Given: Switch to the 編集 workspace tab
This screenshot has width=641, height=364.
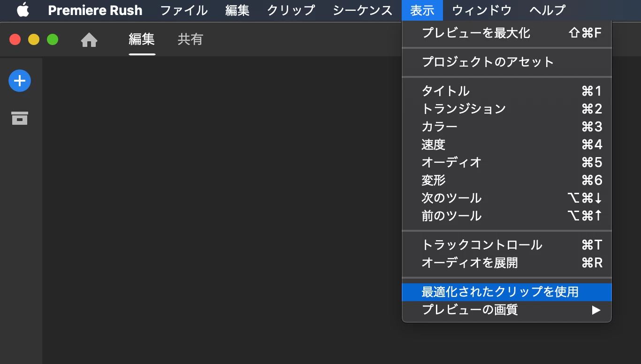Looking at the screenshot, I should click(x=142, y=39).
